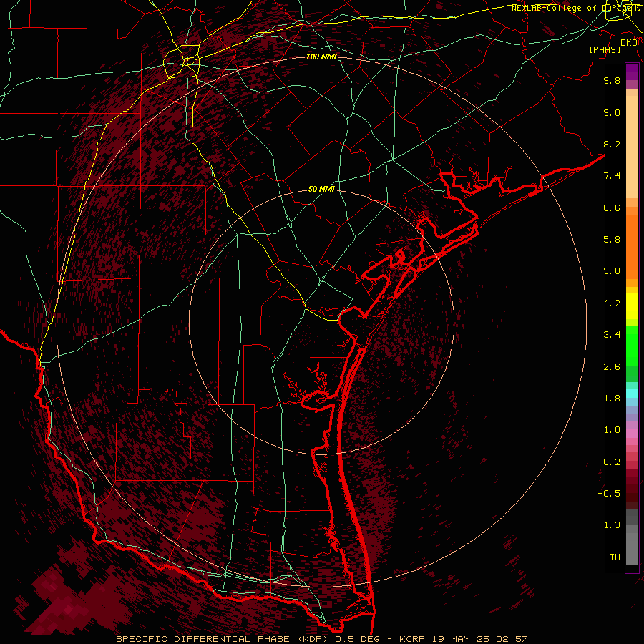Image resolution: width=644 pixels, height=644 pixels.
Task: Click the [PHAS] unit label
Action: click(x=605, y=49)
